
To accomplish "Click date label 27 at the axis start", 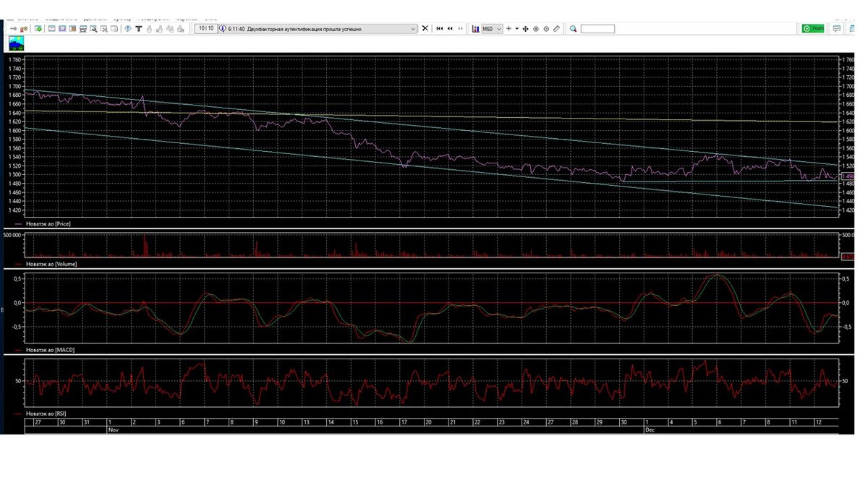I will pos(38,421).
